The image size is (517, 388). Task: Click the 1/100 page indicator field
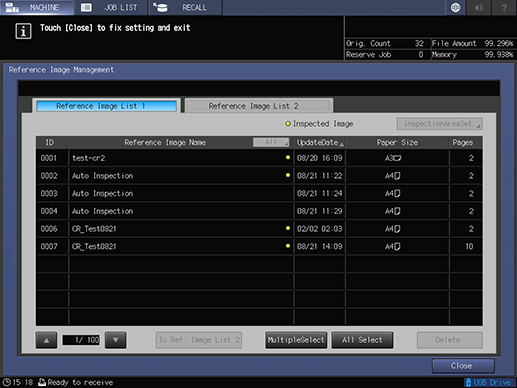[81, 340]
